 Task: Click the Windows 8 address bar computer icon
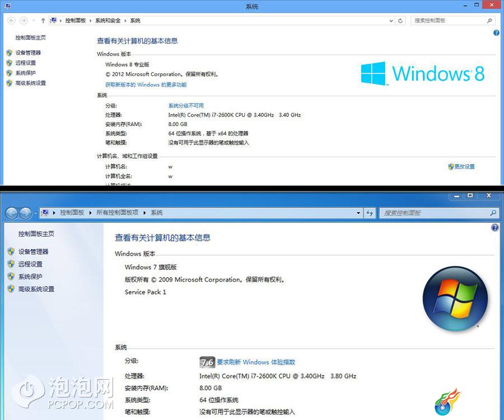point(53,21)
